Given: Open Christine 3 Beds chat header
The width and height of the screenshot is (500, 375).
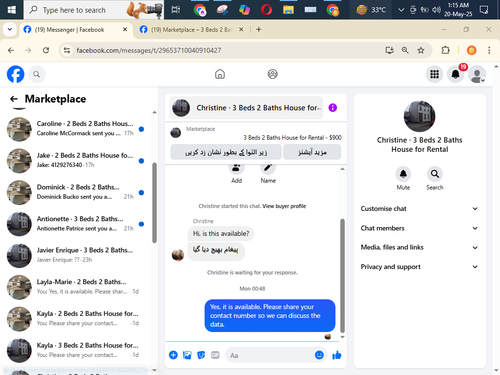Looking at the screenshot, I should pyautogui.click(x=246, y=108).
